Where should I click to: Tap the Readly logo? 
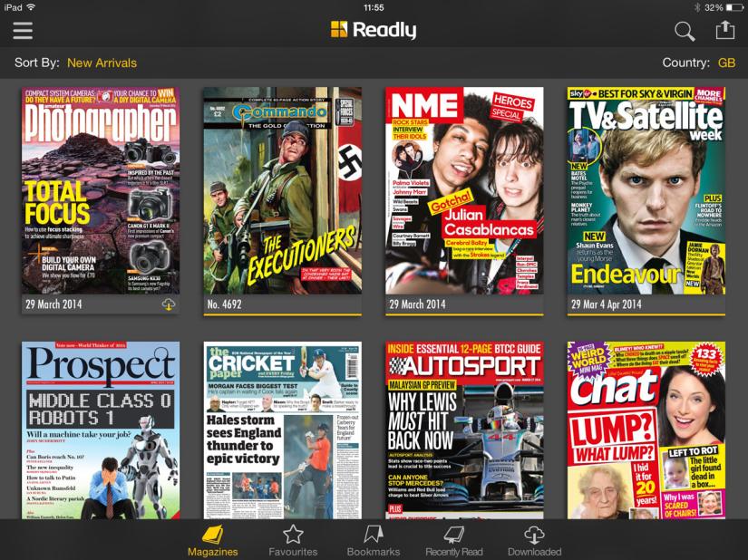tap(374, 29)
